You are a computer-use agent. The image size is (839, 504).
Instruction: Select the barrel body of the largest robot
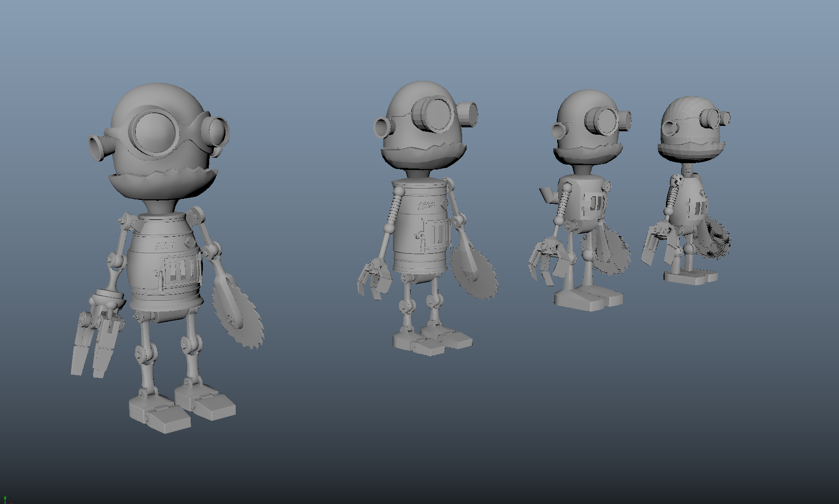tap(165, 262)
